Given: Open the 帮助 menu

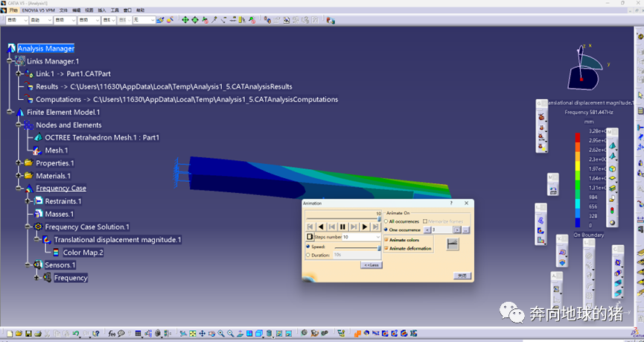Looking at the screenshot, I should [x=141, y=10].
